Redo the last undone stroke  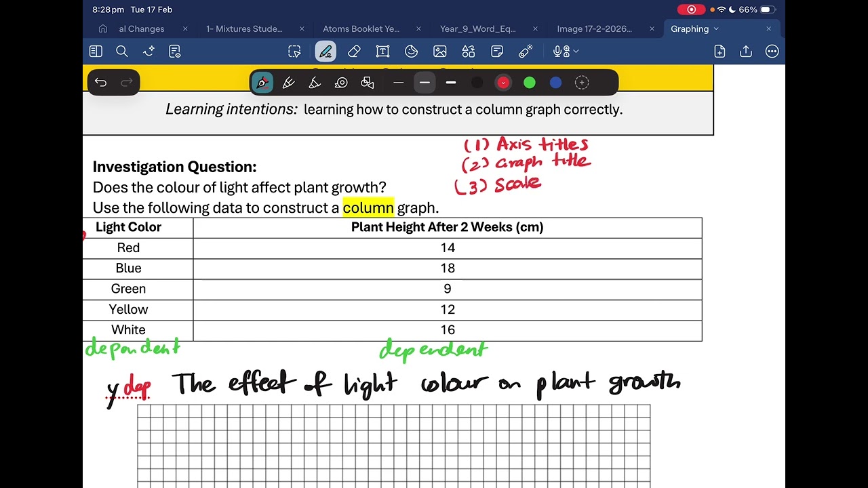click(127, 83)
